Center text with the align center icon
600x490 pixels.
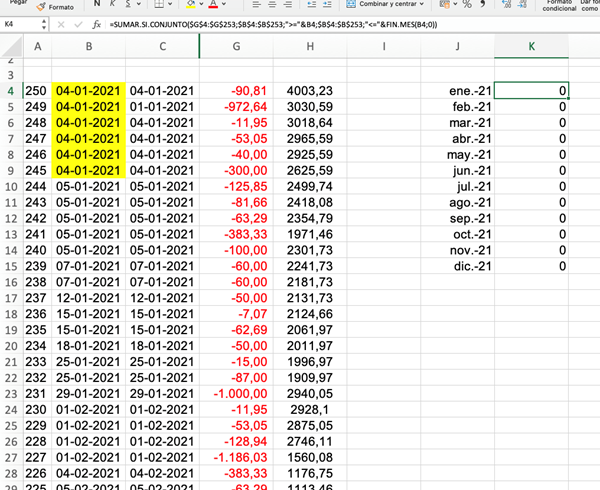pyautogui.click(x=272, y=5)
